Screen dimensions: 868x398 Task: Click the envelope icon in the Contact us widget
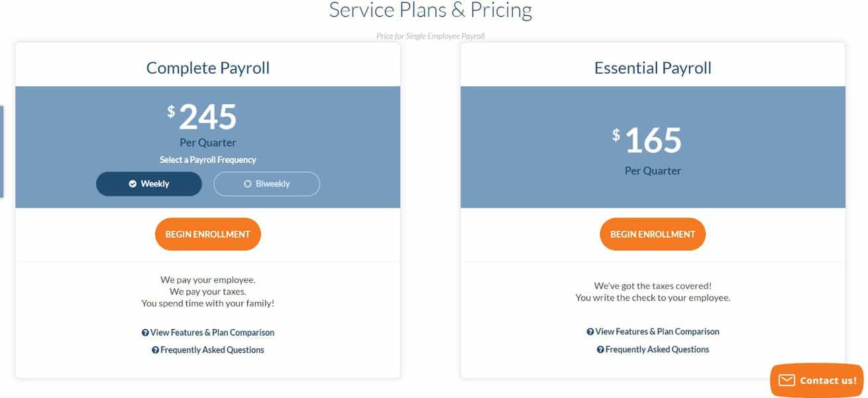point(786,380)
